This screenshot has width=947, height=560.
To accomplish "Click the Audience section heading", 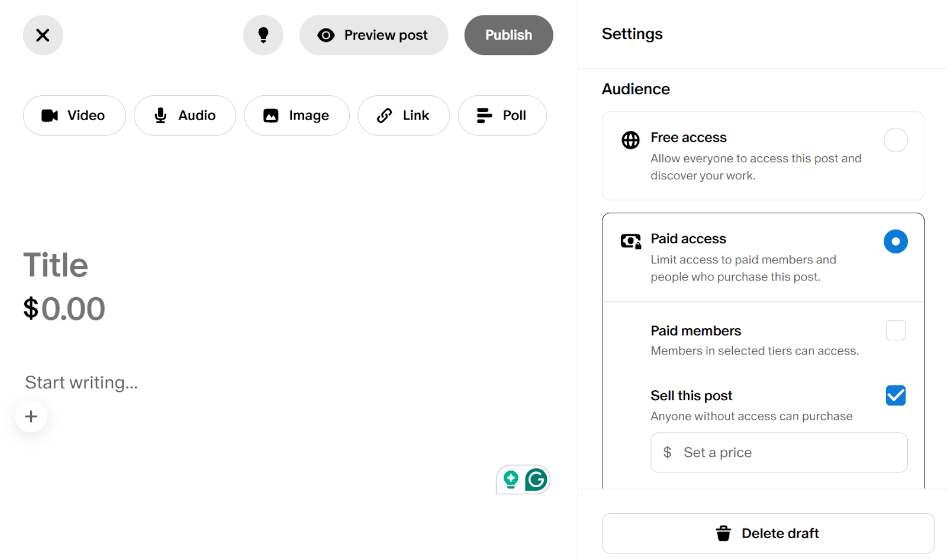I will click(636, 89).
